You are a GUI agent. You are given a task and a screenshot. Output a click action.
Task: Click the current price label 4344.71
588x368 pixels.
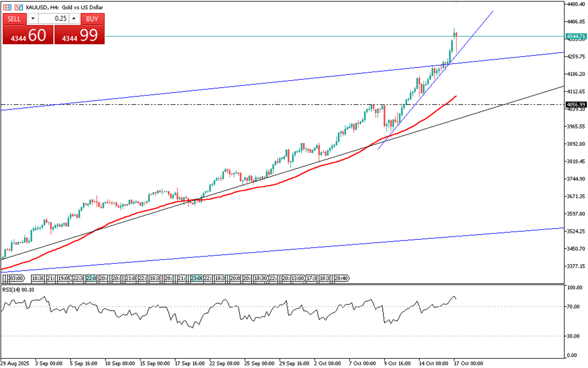pos(575,36)
